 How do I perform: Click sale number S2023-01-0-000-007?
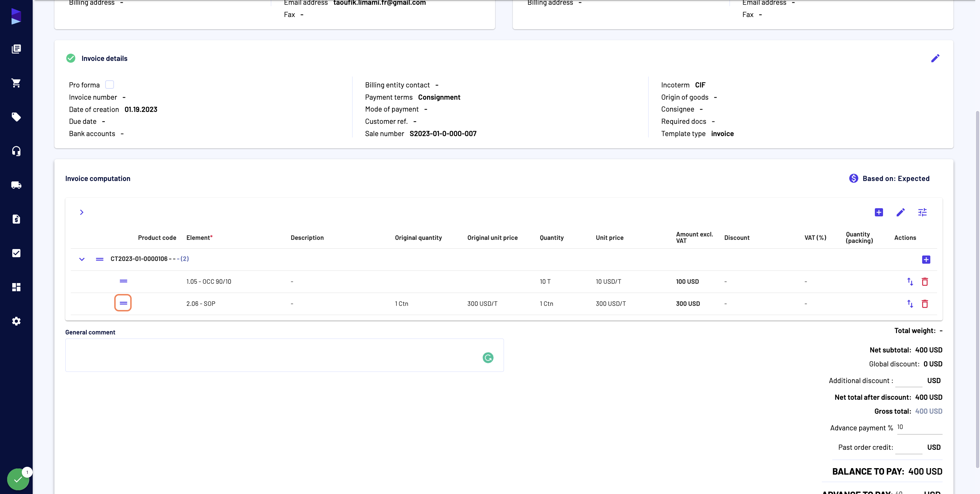click(443, 133)
